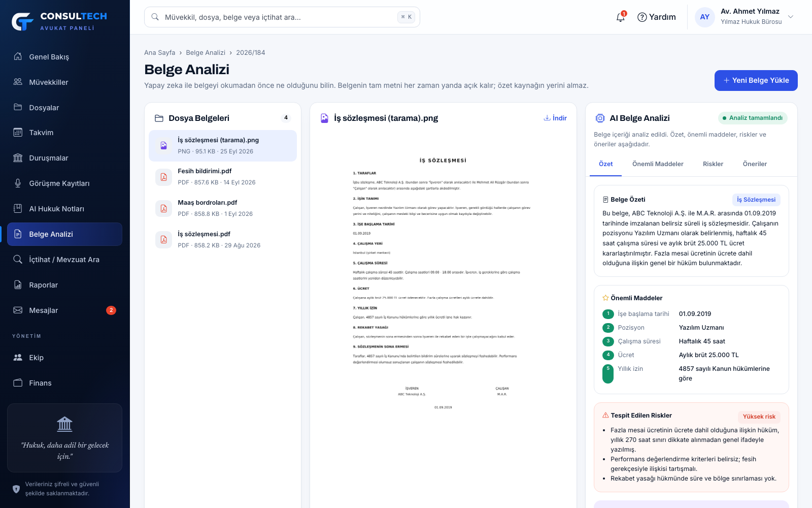
Task: Switch to Öneriler tab
Action: (755, 164)
